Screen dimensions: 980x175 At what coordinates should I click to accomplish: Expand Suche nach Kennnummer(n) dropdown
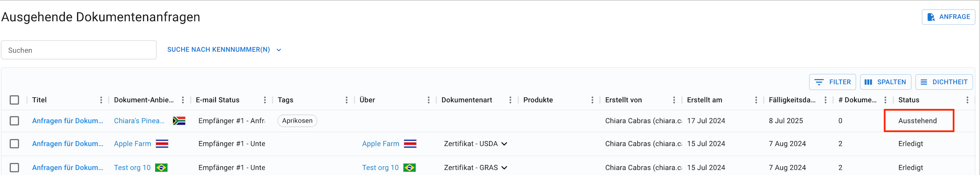tap(225, 50)
